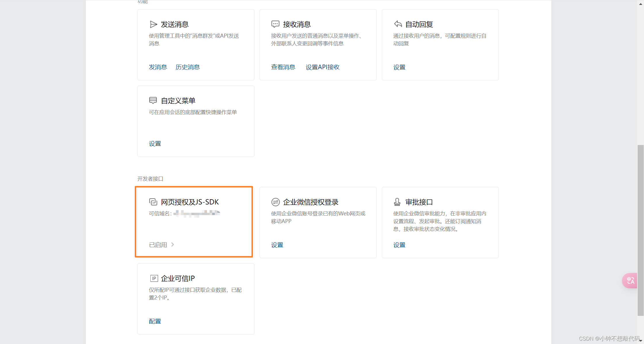Click the 接收消息 chat bubble icon
This screenshot has width=644, height=344.
click(276, 24)
